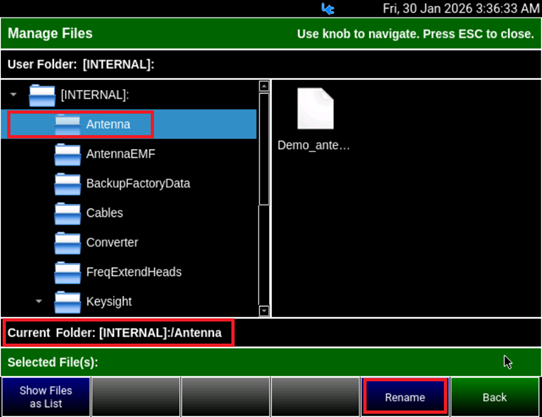Click the folder tree scroll up arrow
The image size is (542, 417).
(264, 86)
